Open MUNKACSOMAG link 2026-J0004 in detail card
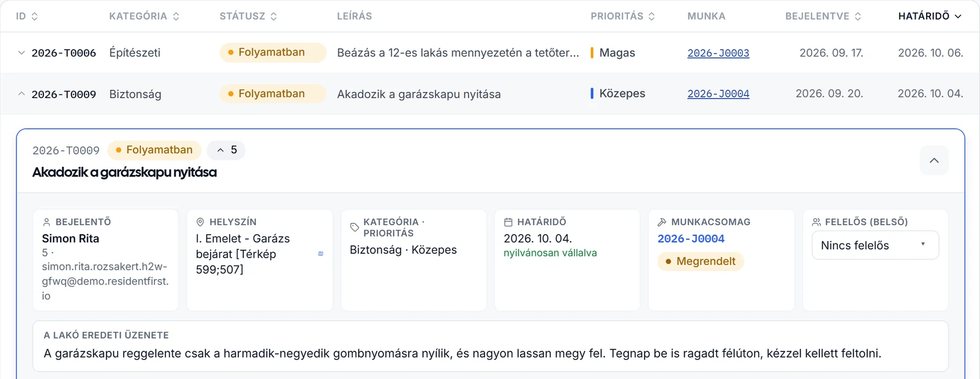The image size is (980, 379). pos(691,239)
